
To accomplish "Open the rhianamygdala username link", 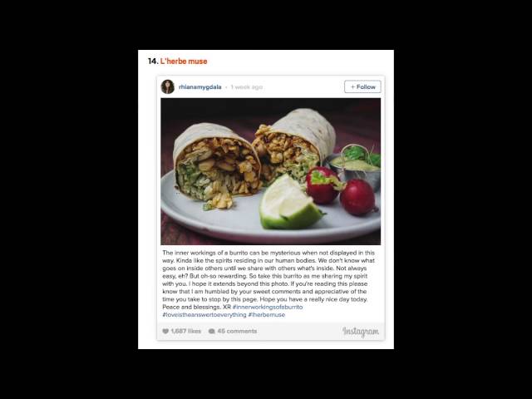I will coord(199,87).
